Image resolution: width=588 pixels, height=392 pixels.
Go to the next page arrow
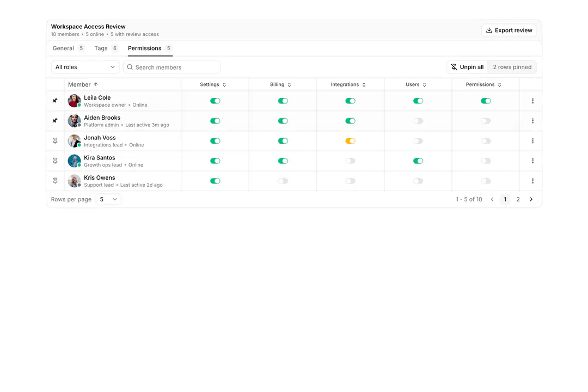click(x=531, y=199)
